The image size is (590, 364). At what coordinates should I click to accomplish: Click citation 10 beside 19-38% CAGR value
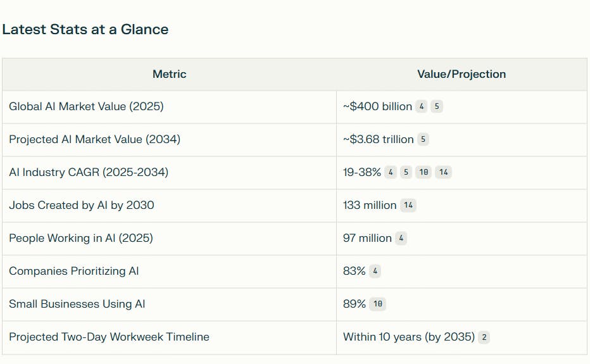(424, 172)
